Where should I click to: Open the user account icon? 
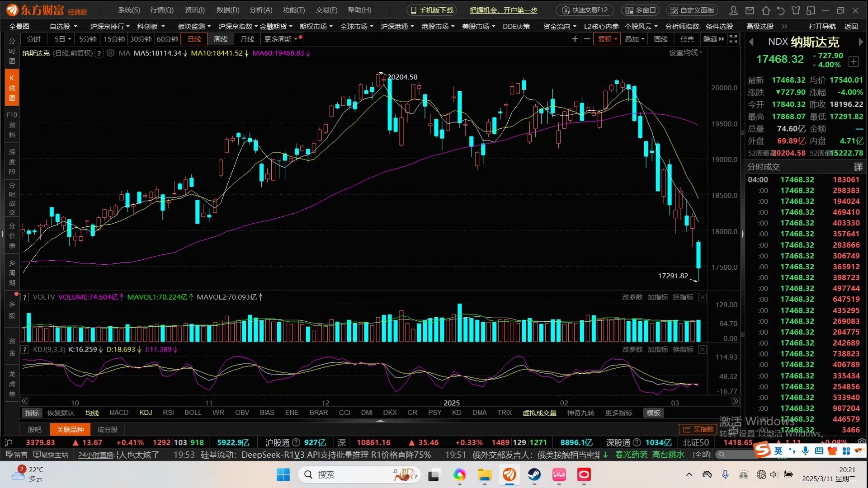point(734,10)
